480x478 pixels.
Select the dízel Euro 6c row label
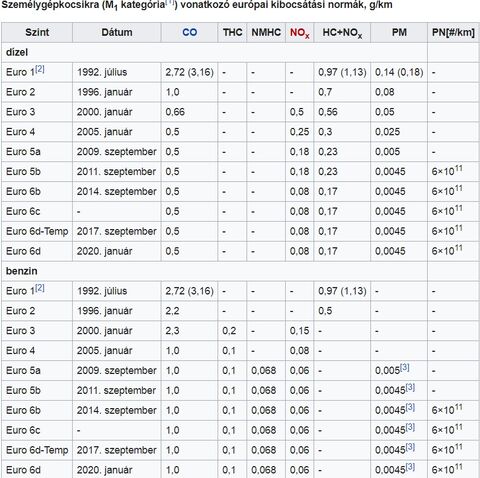coord(23,211)
